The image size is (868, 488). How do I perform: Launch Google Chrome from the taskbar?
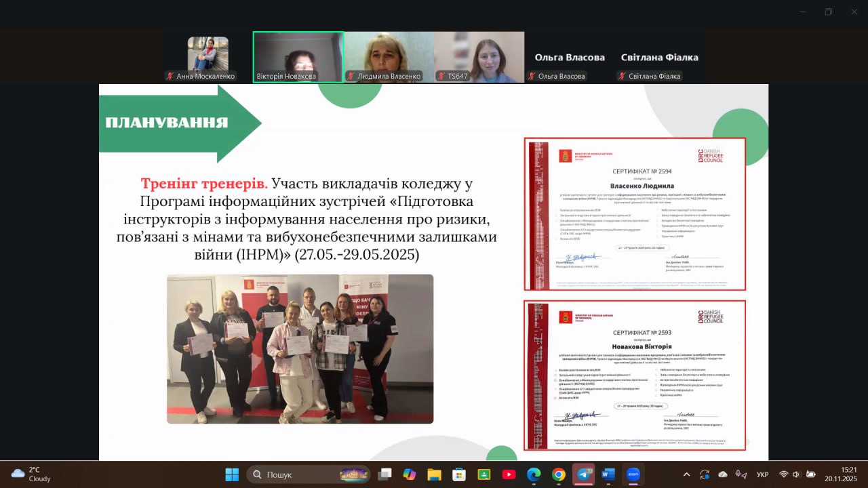click(x=558, y=474)
